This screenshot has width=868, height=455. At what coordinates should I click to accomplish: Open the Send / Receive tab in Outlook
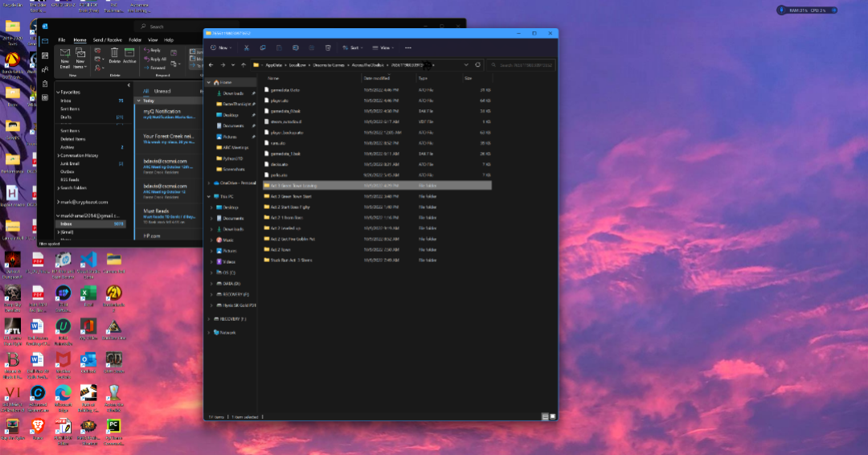point(108,40)
